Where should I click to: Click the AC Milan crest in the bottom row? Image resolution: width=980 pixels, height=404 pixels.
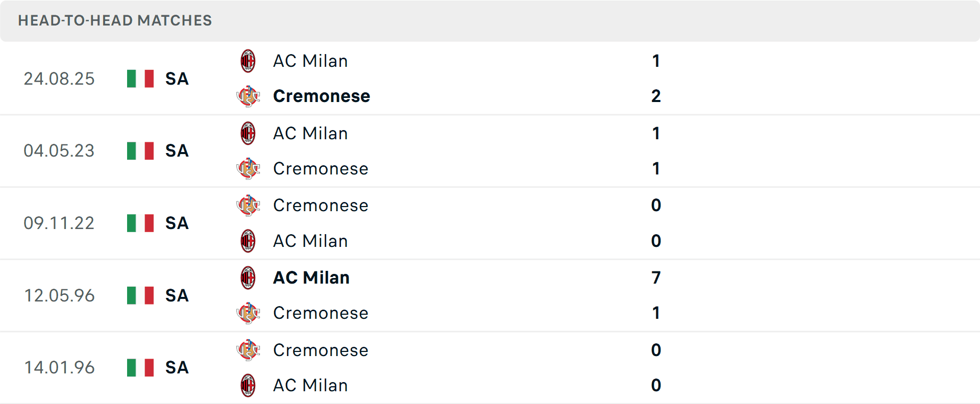click(248, 385)
